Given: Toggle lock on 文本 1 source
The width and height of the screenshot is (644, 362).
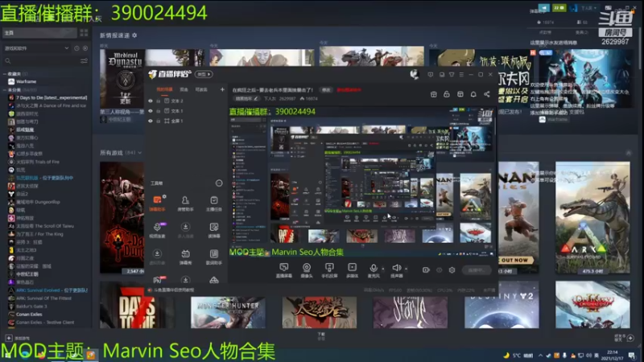Looking at the screenshot, I should click(158, 111).
